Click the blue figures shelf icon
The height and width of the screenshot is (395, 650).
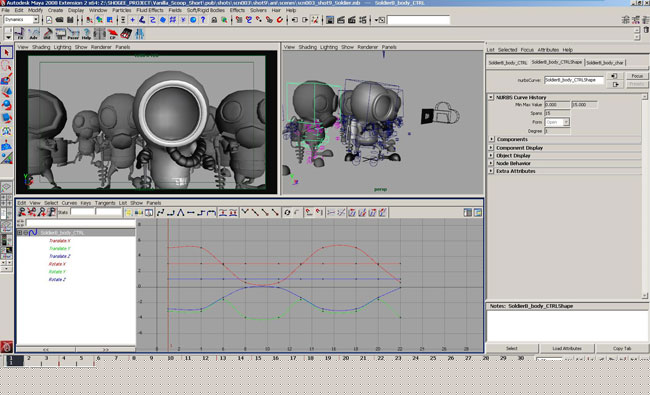139,34
